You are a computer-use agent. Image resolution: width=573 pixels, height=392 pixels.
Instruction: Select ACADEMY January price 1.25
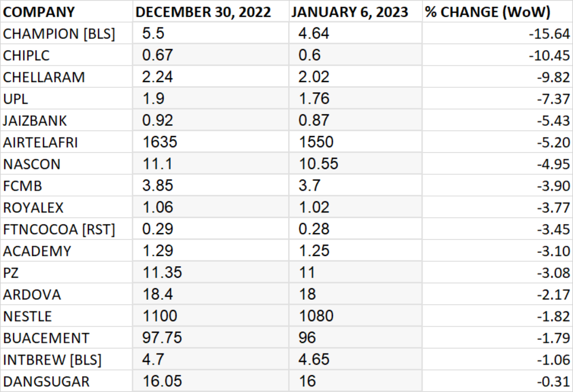click(355, 251)
